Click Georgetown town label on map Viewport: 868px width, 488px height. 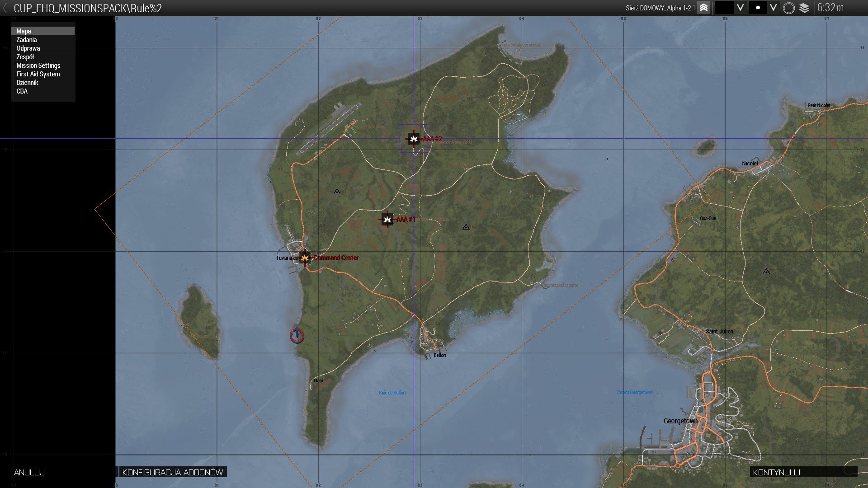(x=680, y=421)
